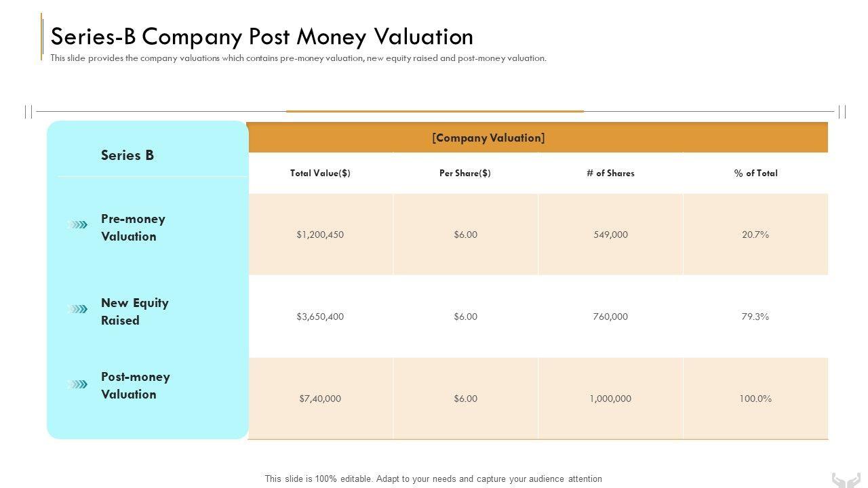
Task: Select the Series B heading
Action: [127, 155]
